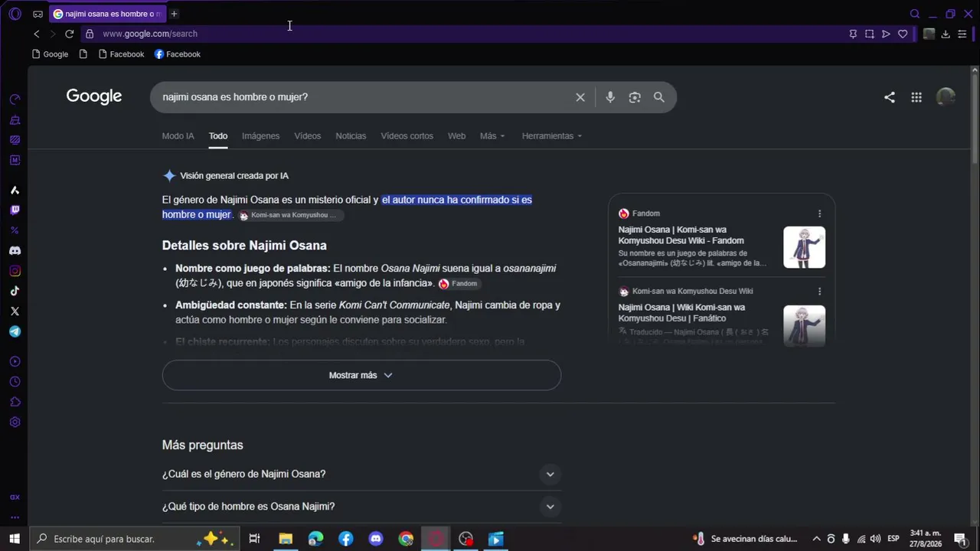Screen dimensions: 980x551
Task: Open Telegram in the Opera sidebar
Action: (15, 331)
